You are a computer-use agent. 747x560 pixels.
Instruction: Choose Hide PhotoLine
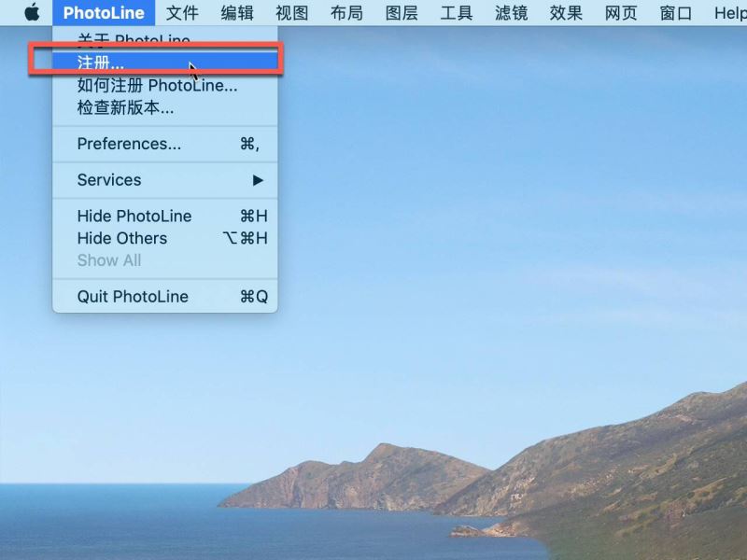pos(165,217)
